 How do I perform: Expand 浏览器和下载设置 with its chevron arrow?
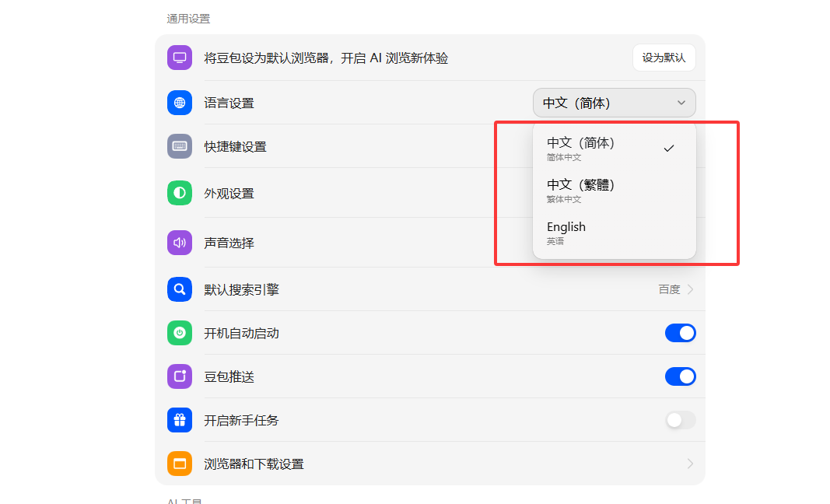(689, 464)
